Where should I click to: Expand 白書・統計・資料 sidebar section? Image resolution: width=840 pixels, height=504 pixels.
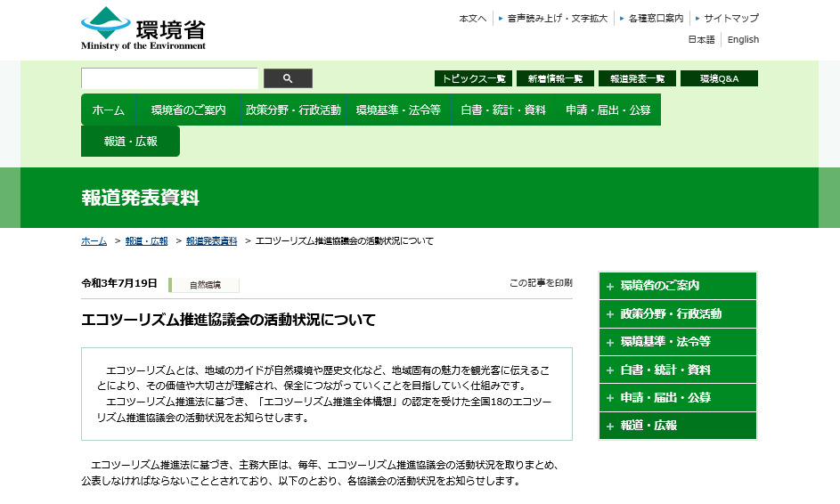pos(677,370)
